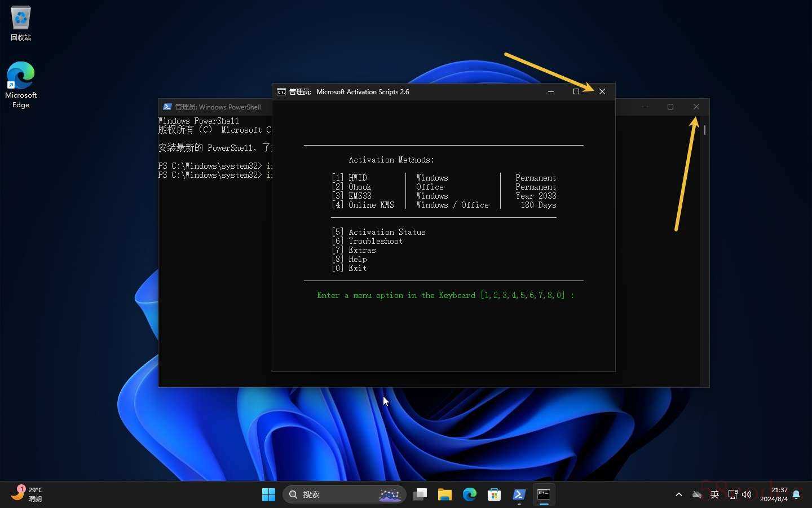Click the '[6] Troubleshoot' line
Screen dimensions: 812x508
[368, 241]
